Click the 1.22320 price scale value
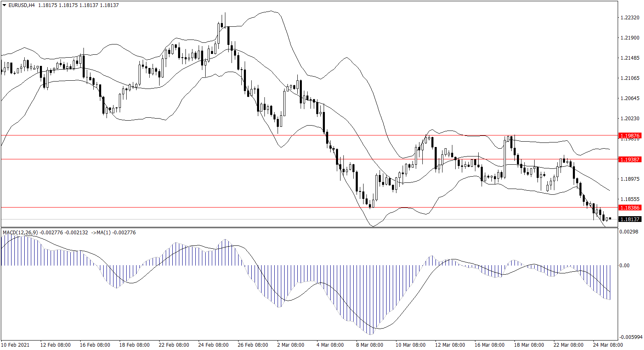Screen dimensions: 644x350 coord(630,18)
